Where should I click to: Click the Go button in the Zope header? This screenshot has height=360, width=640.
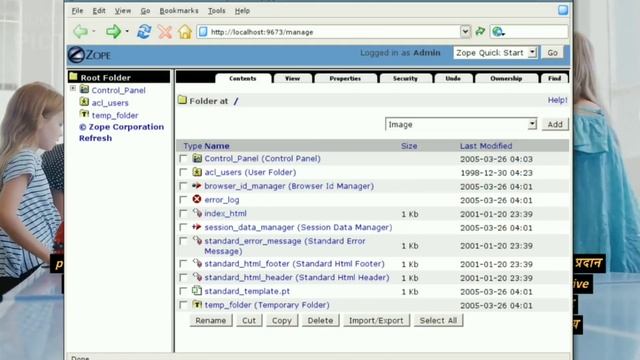click(x=552, y=53)
